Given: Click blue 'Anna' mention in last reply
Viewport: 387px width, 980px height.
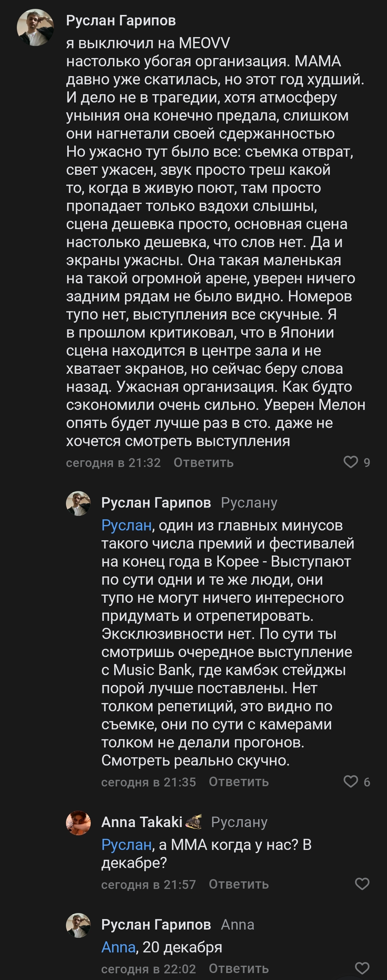Looking at the screenshot, I should point(118,947).
